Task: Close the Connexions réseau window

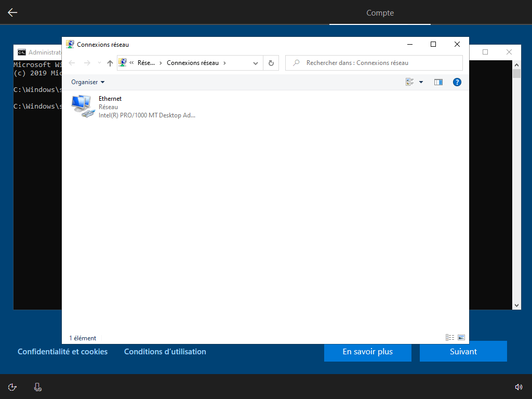Action: point(457,44)
